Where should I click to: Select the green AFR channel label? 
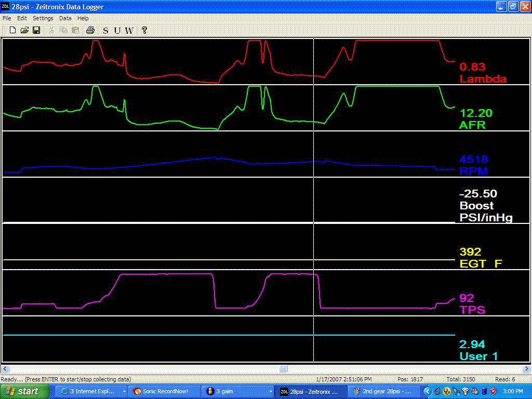(x=472, y=125)
